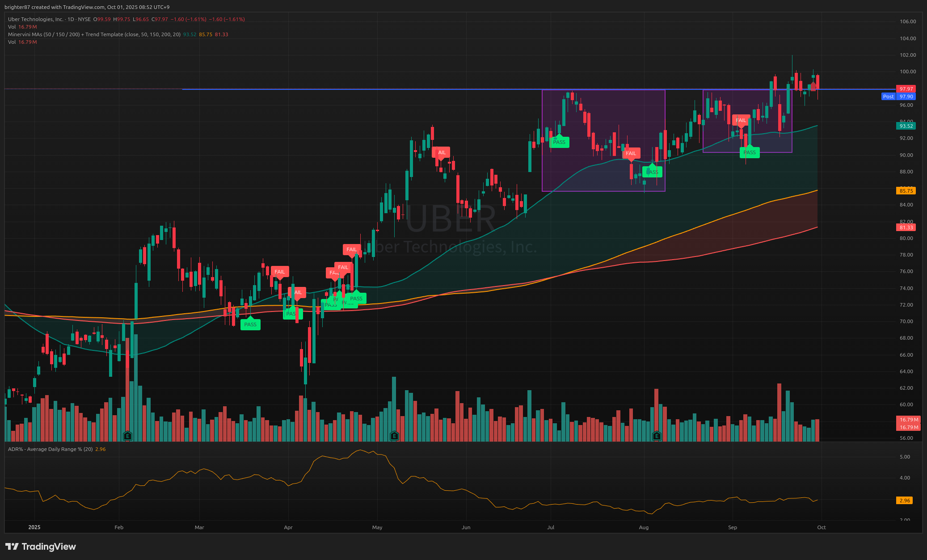Image resolution: width=927 pixels, height=560 pixels.
Task: Click the early-September FAIL label
Action: [741, 120]
